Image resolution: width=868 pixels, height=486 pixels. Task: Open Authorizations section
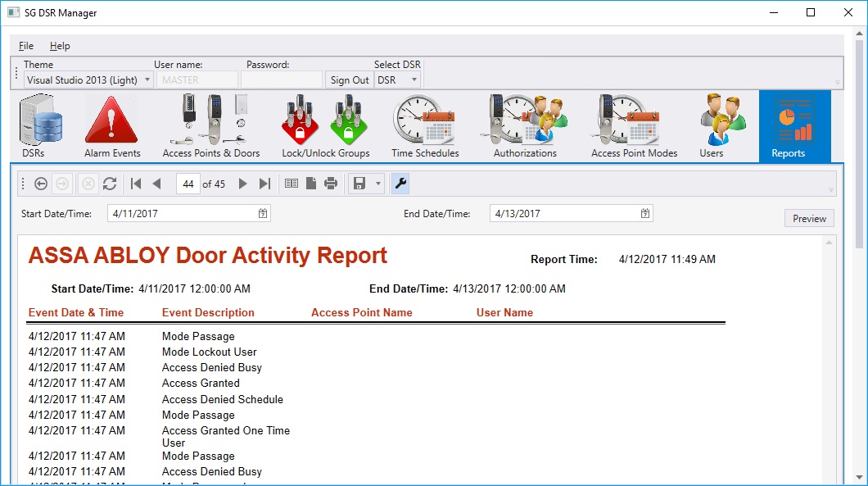point(525,126)
